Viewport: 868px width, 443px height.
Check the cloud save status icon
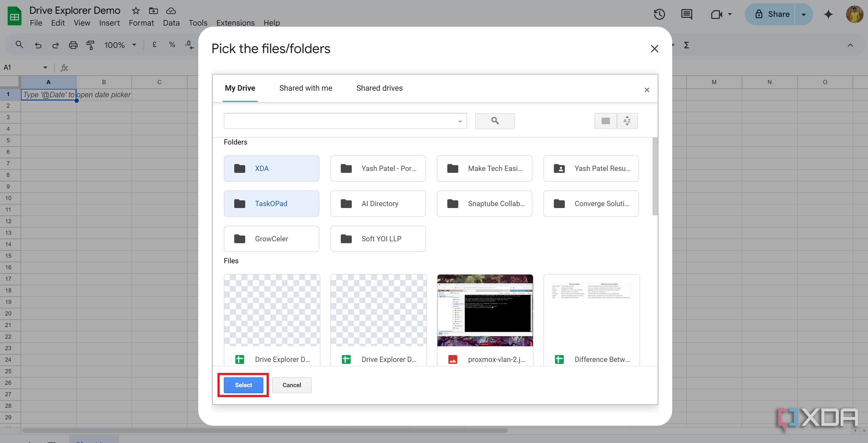click(x=171, y=11)
